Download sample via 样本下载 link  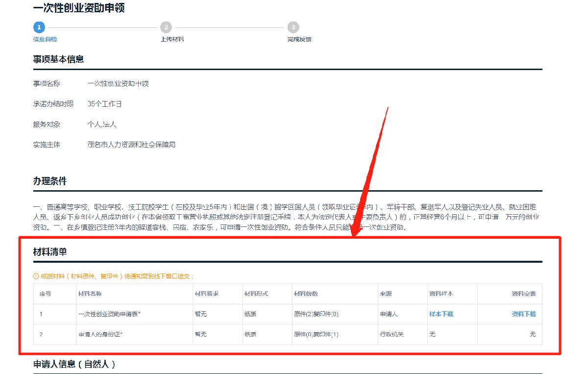[x=441, y=314]
